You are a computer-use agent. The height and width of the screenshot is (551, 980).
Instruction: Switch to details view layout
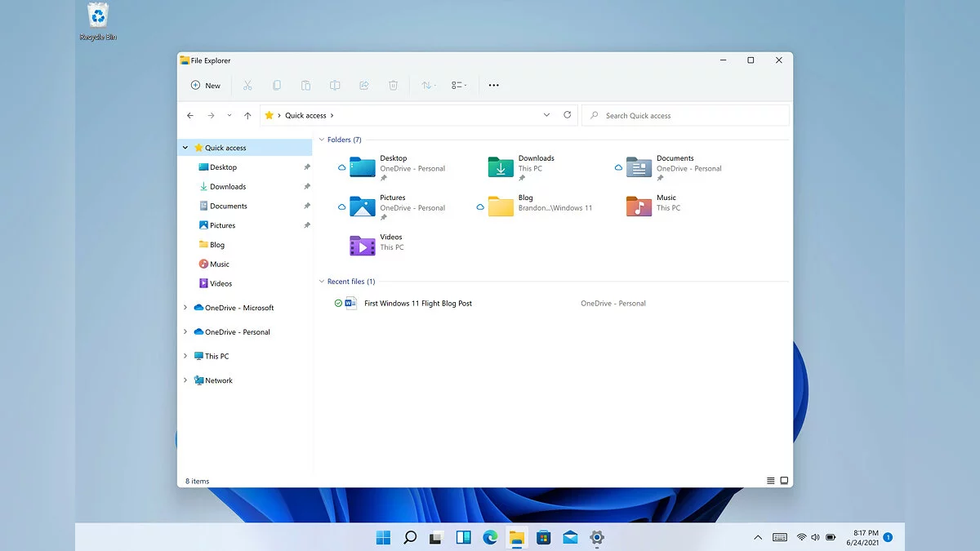770,481
